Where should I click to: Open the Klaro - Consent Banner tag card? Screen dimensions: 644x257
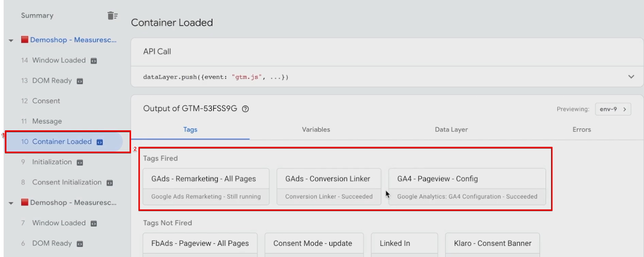[x=493, y=244]
